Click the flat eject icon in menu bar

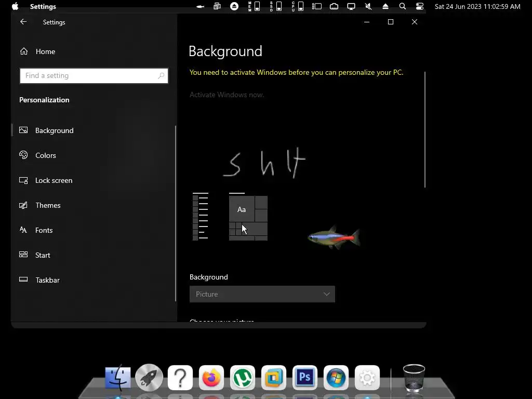[x=385, y=6]
